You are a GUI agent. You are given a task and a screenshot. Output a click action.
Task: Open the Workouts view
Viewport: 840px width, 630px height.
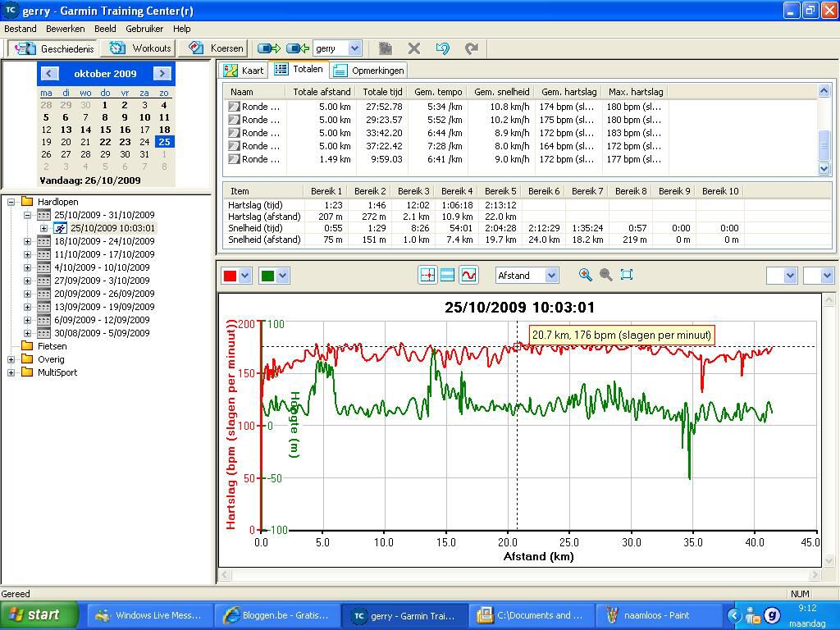coord(139,48)
